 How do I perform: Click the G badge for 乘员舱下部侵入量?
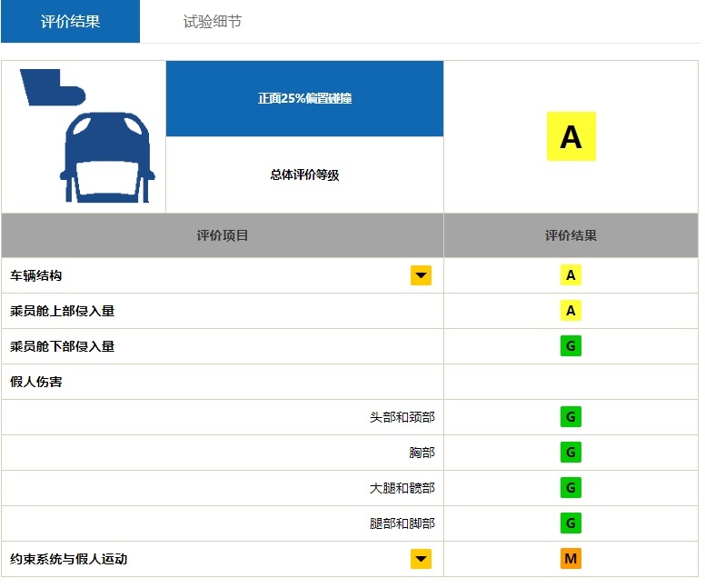tap(571, 346)
